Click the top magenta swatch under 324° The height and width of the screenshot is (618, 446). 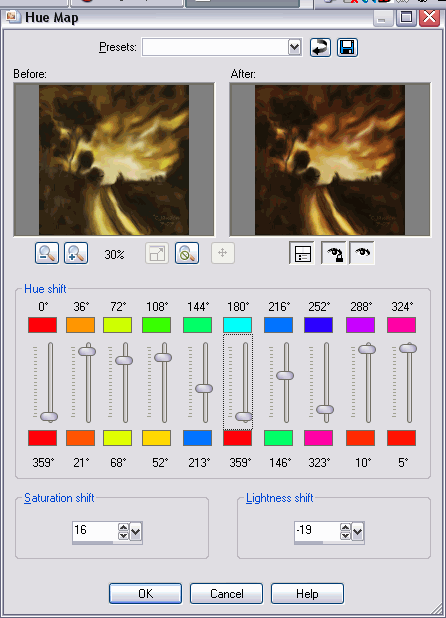point(401,325)
